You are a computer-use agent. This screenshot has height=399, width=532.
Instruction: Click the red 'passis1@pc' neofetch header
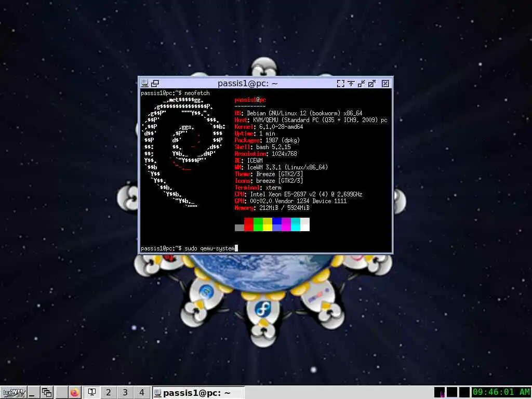tap(250, 100)
